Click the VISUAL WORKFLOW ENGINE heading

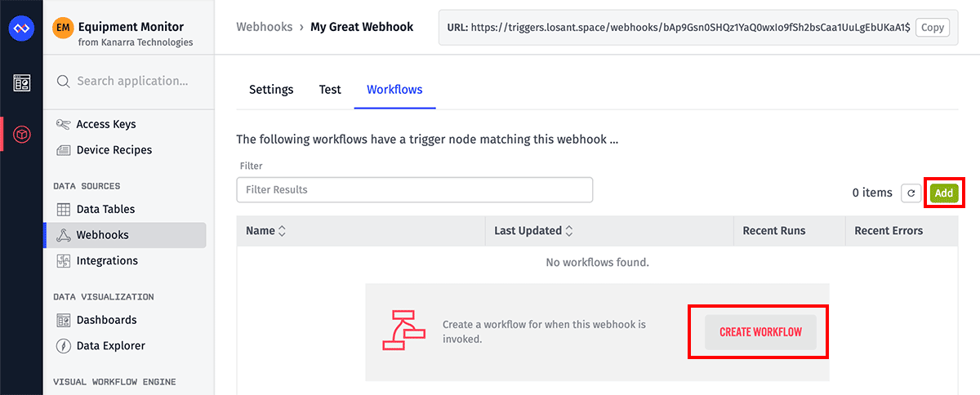(x=114, y=382)
